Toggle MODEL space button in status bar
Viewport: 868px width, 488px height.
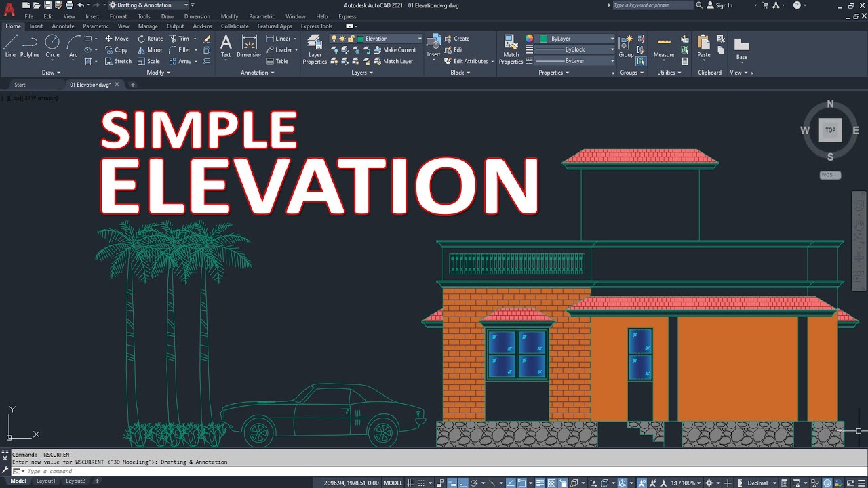(393, 483)
